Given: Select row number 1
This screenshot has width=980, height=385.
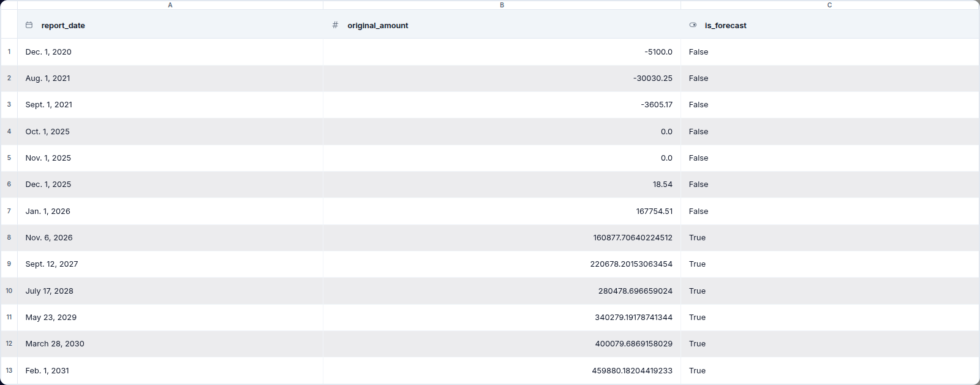Looking at the screenshot, I should pyautogui.click(x=9, y=52).
